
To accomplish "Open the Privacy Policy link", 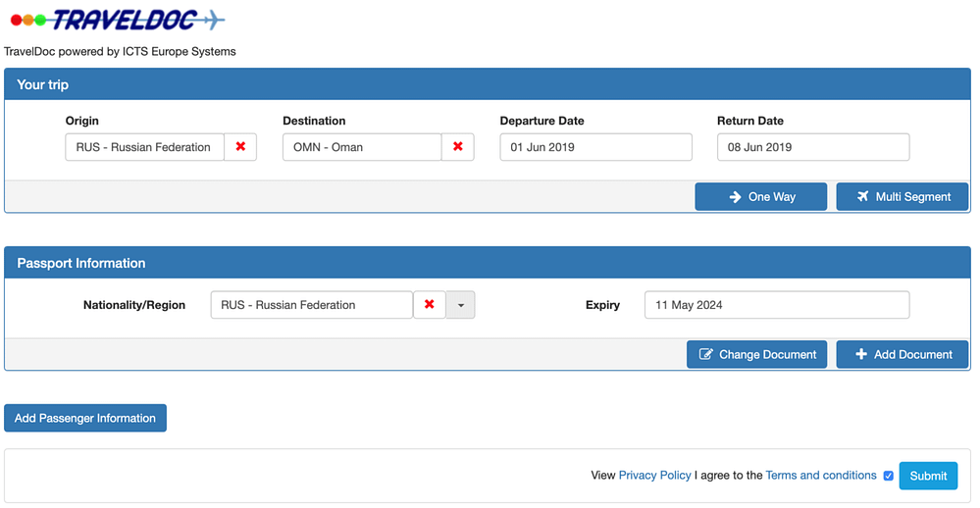I will [654, 476].
